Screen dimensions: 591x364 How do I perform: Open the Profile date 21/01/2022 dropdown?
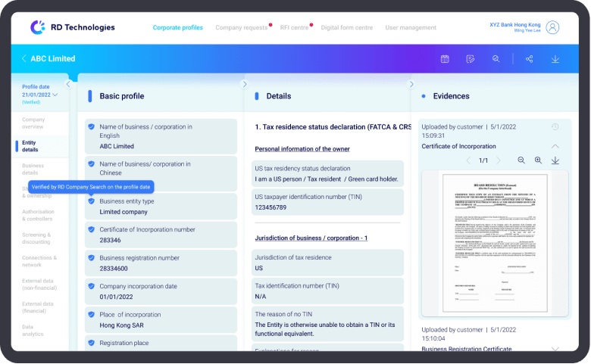(x=39, y=95)
